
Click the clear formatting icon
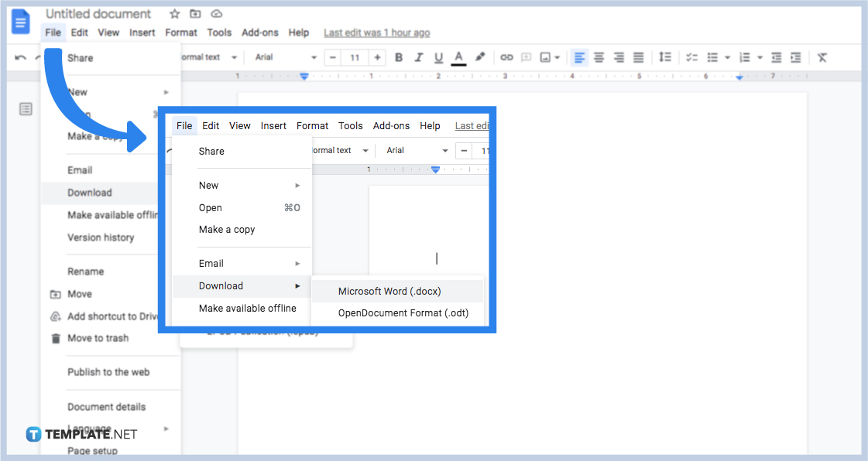click(822, 57)
